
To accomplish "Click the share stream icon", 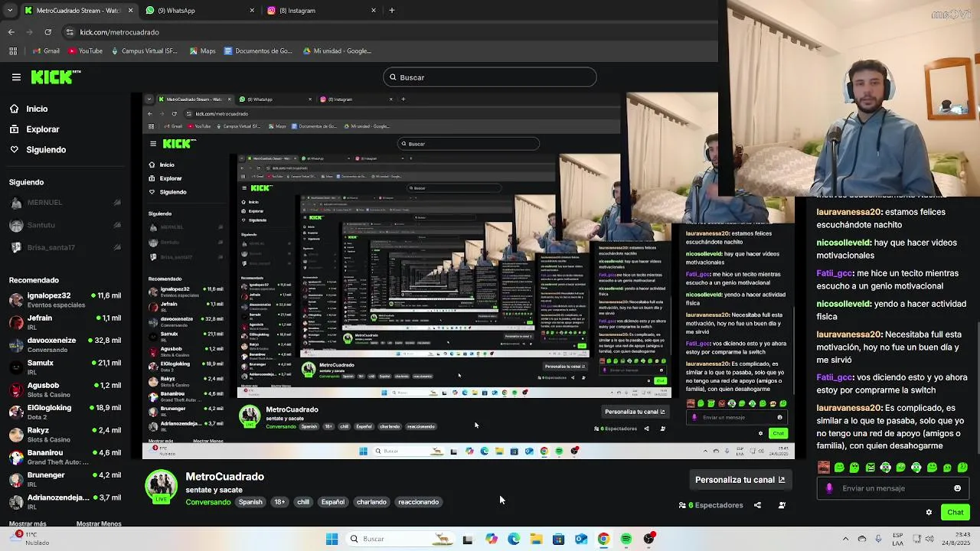I will pyautogui.click(x=757, y=505).
